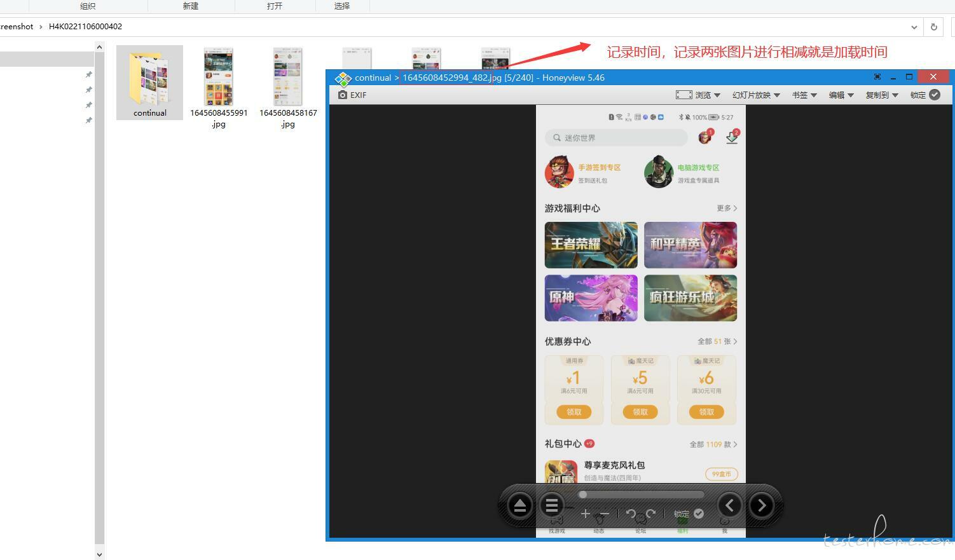Expand the Explorer address bar history dropdown
Viewport: 955px width, 560px height.
coord(914,27)
